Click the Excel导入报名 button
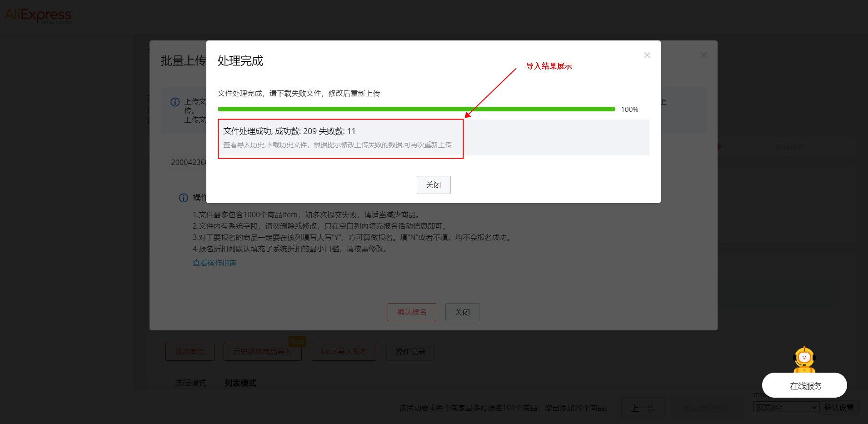 (344, 352)
